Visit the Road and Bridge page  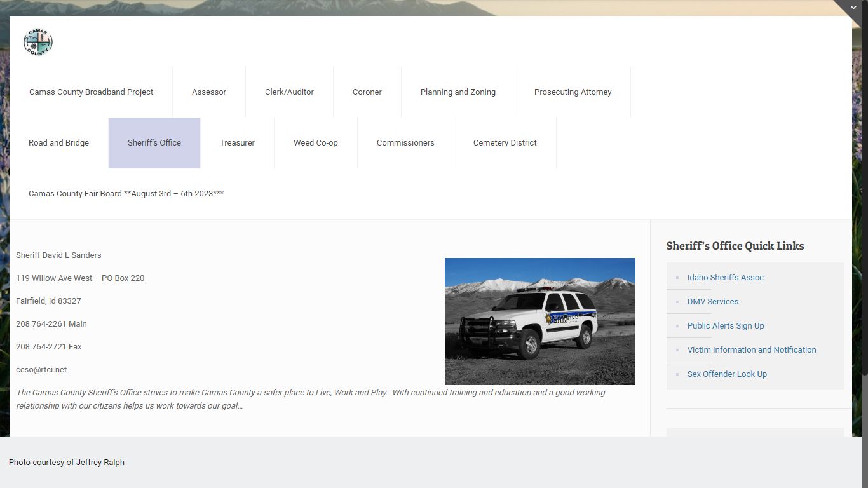click(x=58, y=143)
